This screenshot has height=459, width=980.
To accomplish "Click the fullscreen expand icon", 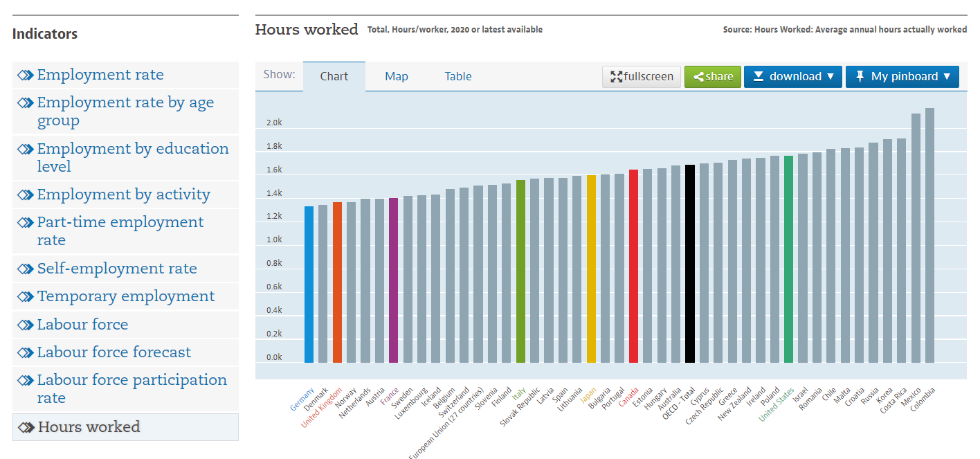I will tap(616, 77).
